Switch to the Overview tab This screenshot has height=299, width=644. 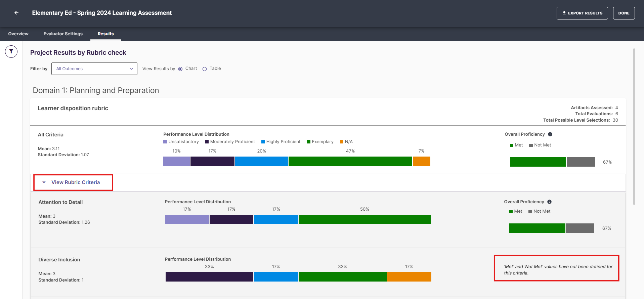[18, 34]
